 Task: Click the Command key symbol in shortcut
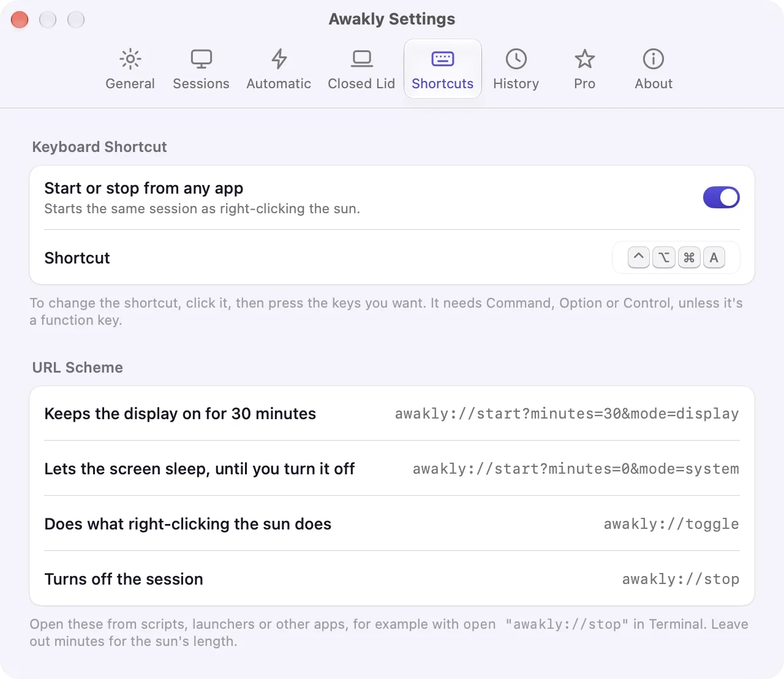point(689,257)
